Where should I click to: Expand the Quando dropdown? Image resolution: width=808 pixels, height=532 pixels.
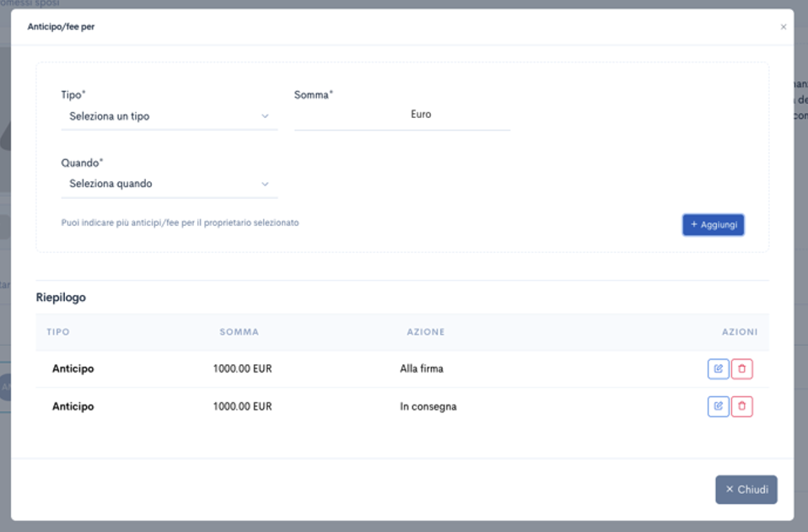(x=169, y=184)
